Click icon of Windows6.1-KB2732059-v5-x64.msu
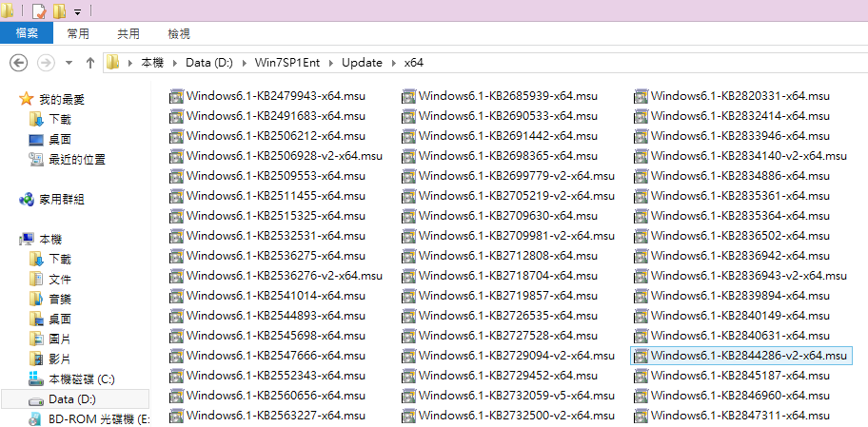Viewport: 868px width, 427px height. (408, 396)
